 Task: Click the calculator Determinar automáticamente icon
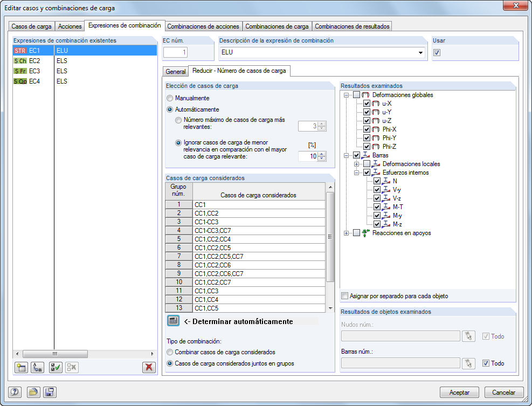[x=173, y=321]
